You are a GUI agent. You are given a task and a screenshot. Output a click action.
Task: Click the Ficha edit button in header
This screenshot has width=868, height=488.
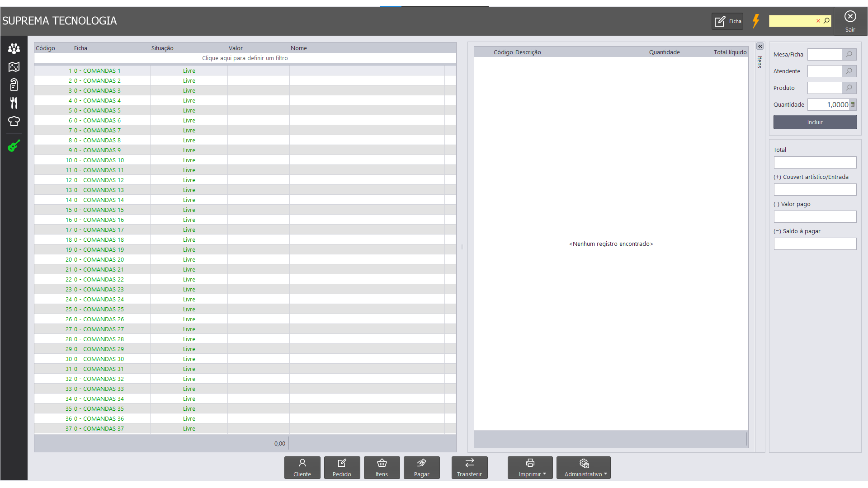coord(727,21)
